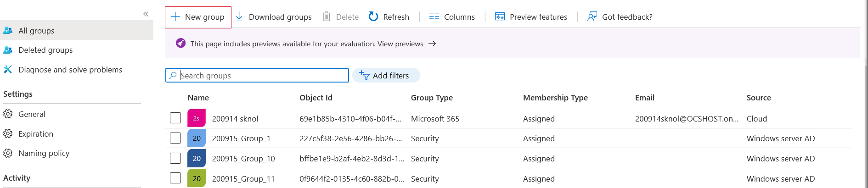Collapse the left navigation pane

[x=146, y=14]
